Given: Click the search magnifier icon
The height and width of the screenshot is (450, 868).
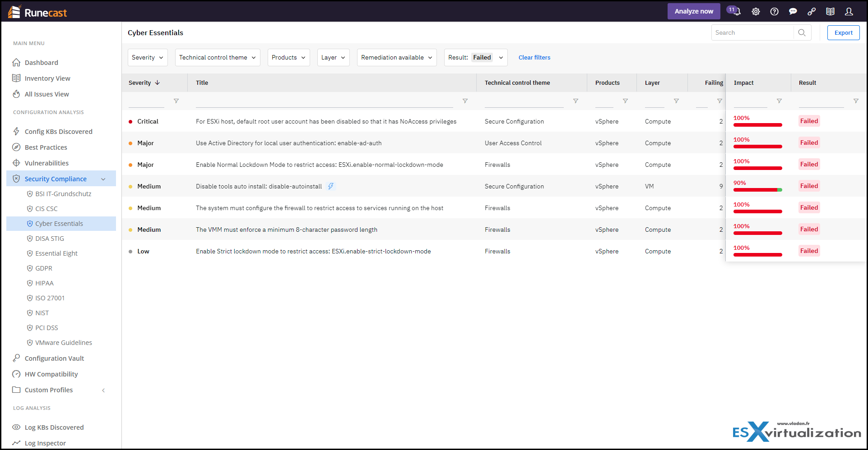Looking at the screenshot, I should pos(802,32).
